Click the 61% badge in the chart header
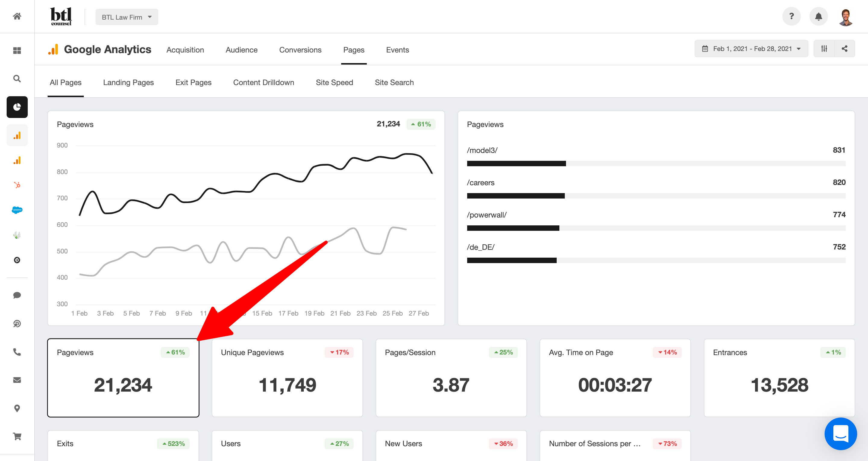This screenshot has width=868, height=461. (421, 124)
